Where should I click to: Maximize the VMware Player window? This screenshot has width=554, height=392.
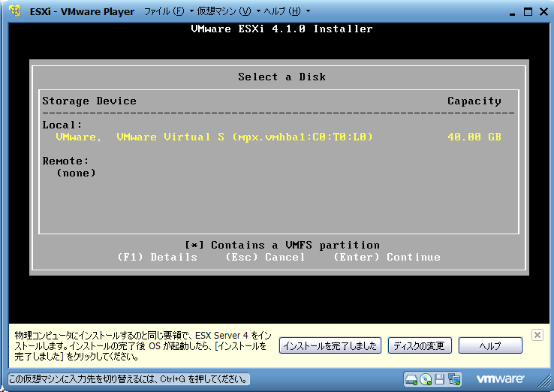(528, 12)
